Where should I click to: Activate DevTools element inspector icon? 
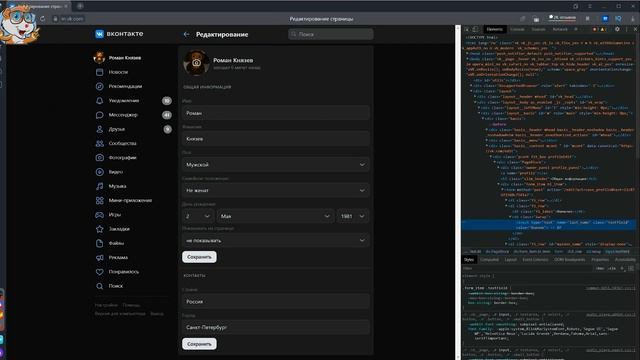click(x=467, y=29)
